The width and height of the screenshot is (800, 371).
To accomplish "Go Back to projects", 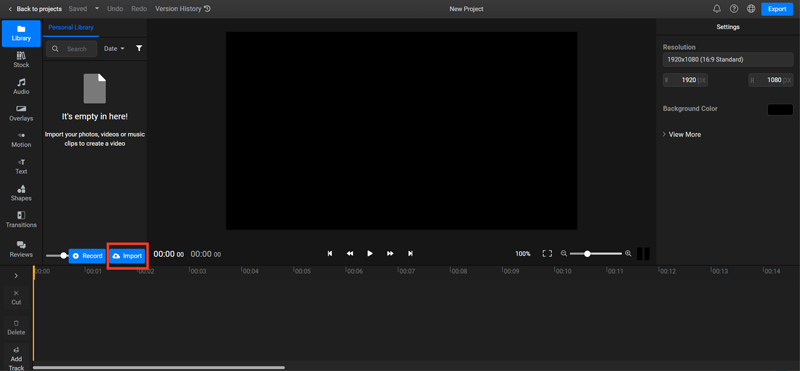I will click(x=35, y=9).
